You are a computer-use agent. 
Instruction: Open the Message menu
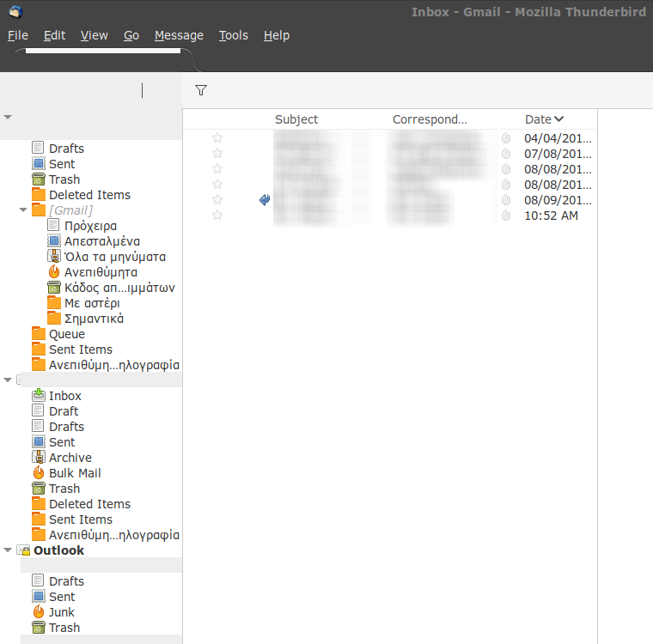tap(179, 35)
